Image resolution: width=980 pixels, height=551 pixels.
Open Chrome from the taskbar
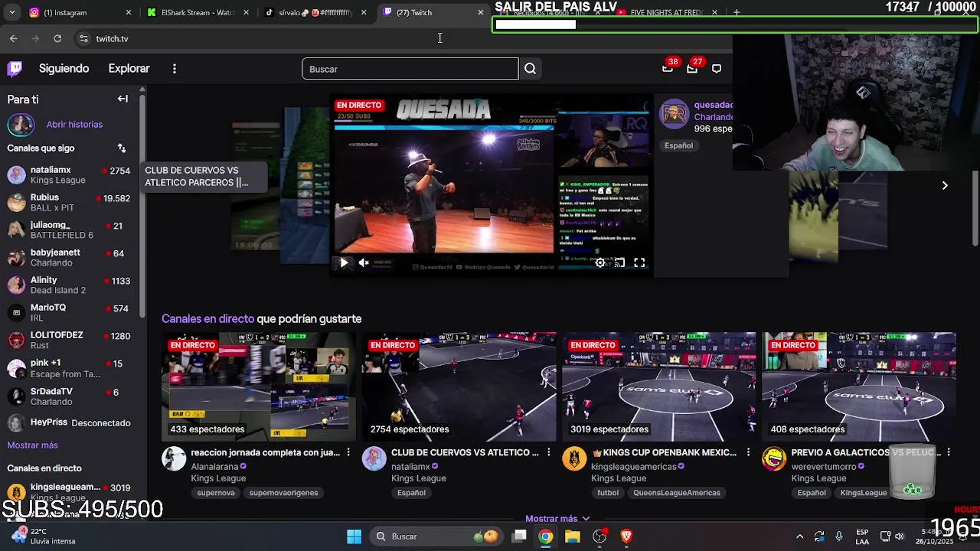tap(545, 536)
